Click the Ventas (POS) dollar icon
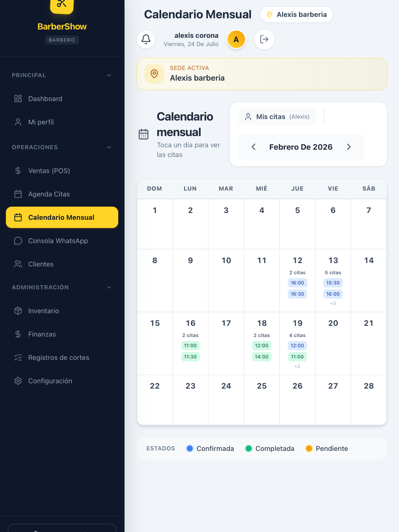399x532 pixels. 18,171
